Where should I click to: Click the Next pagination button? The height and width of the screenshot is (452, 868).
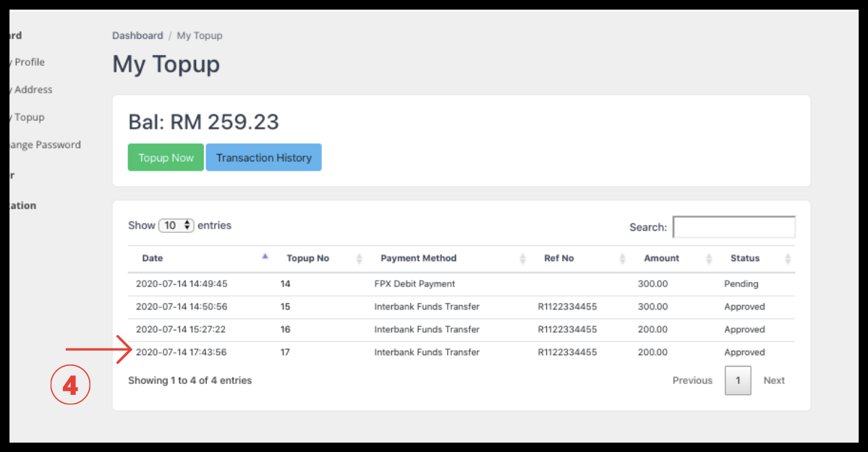coord(774,380)
